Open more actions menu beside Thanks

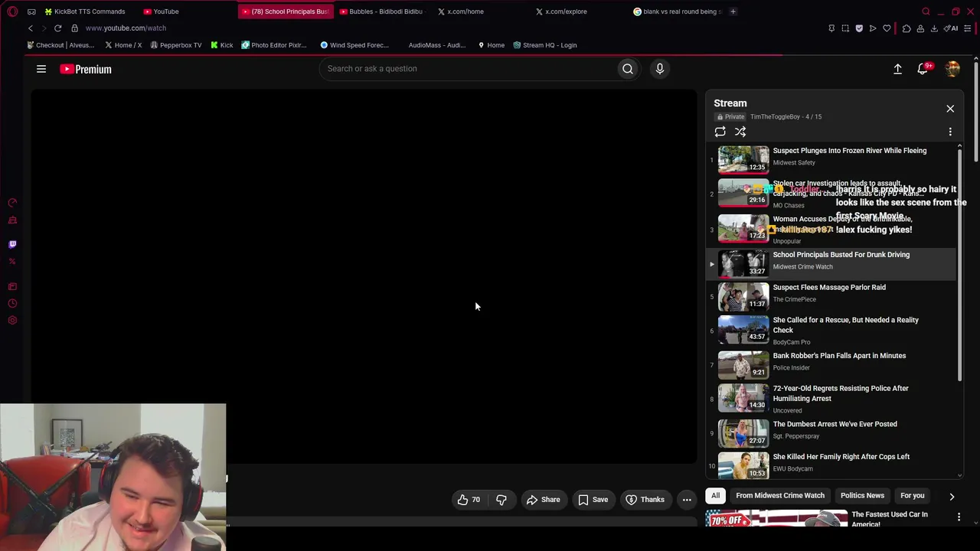[x=687, y=500]
